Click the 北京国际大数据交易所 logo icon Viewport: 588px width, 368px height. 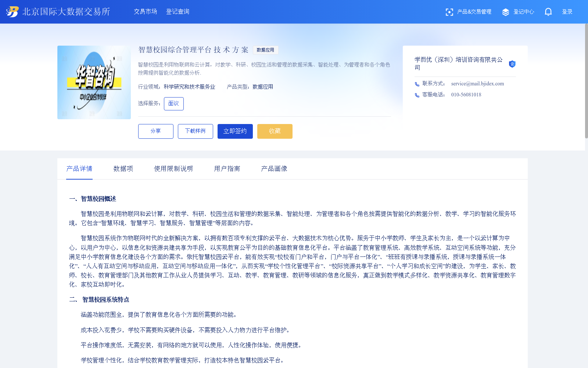click(x=12, y=12)
